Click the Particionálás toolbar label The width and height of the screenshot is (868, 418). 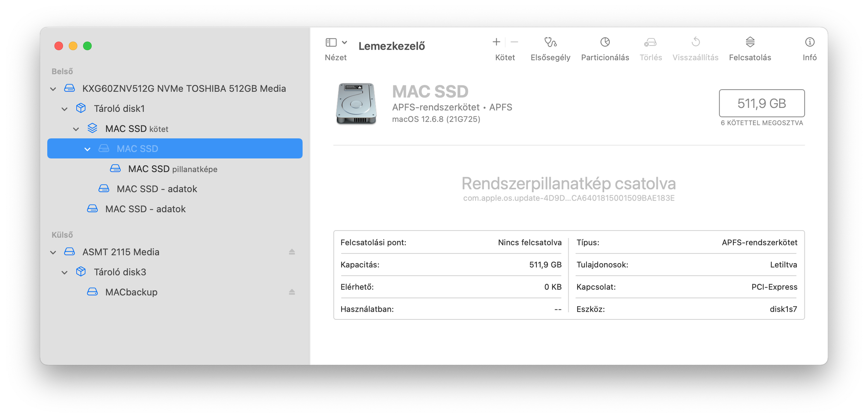coord(605,57)
